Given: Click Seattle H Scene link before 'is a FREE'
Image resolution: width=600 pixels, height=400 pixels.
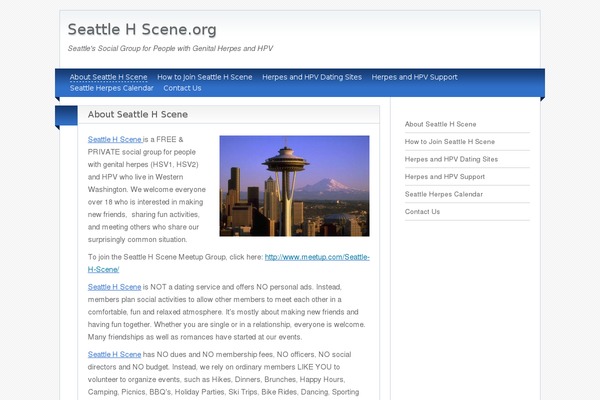Looking at the screenshot, I should [x=115, y=139].
